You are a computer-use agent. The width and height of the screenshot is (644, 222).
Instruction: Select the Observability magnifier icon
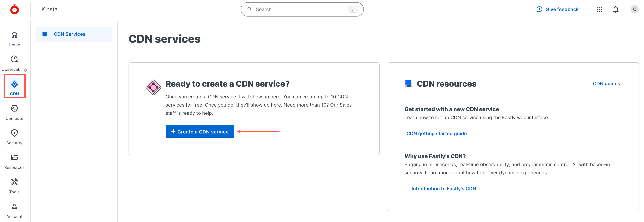[x=14, y=59]
